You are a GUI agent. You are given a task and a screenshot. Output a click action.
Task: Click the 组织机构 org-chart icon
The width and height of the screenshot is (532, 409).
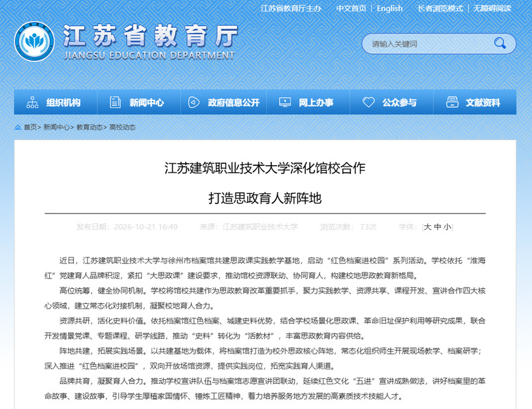[x=32, y=102]
